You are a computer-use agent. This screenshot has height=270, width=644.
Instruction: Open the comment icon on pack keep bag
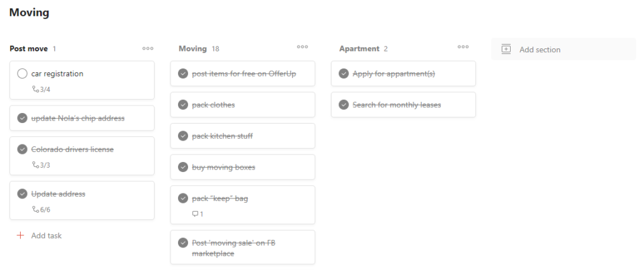196,213
